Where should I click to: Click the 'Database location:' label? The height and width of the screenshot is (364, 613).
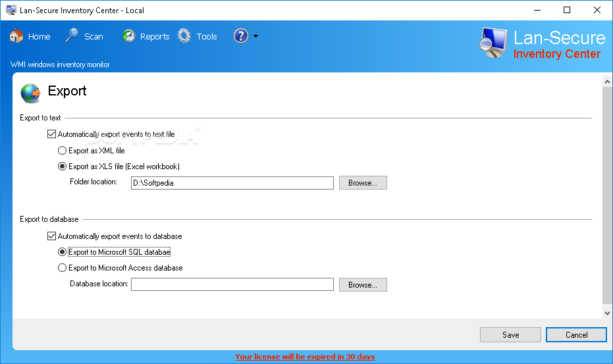point(99,284)
